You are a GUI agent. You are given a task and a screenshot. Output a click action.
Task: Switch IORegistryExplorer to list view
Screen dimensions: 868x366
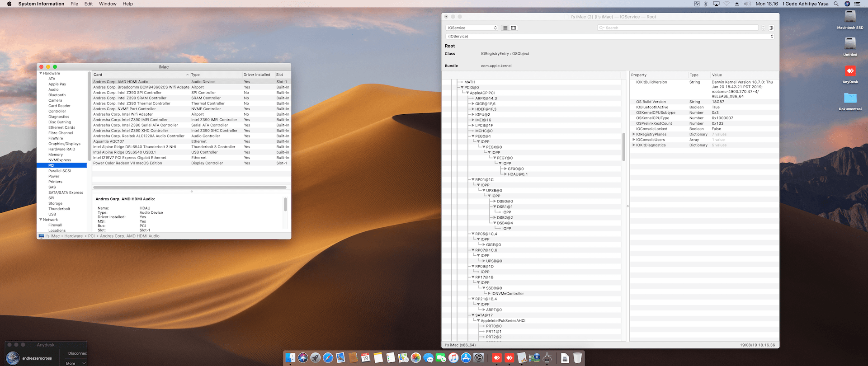505,28
